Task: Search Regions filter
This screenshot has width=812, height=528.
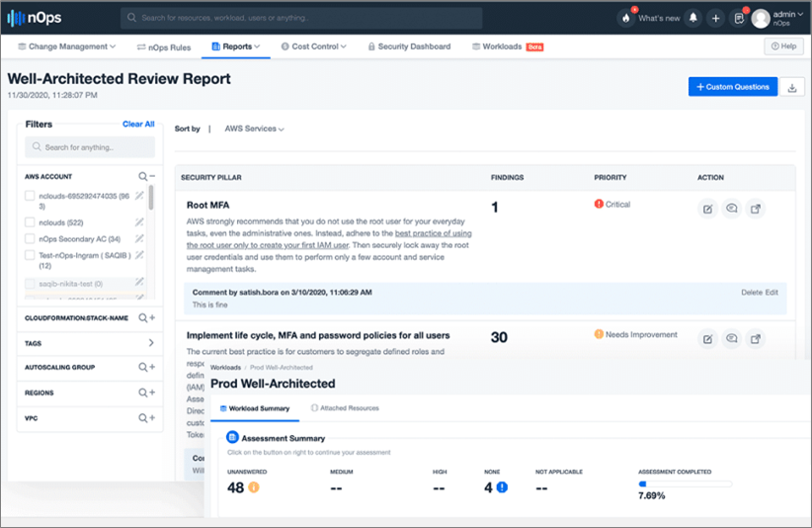Action: pos(142,393)
